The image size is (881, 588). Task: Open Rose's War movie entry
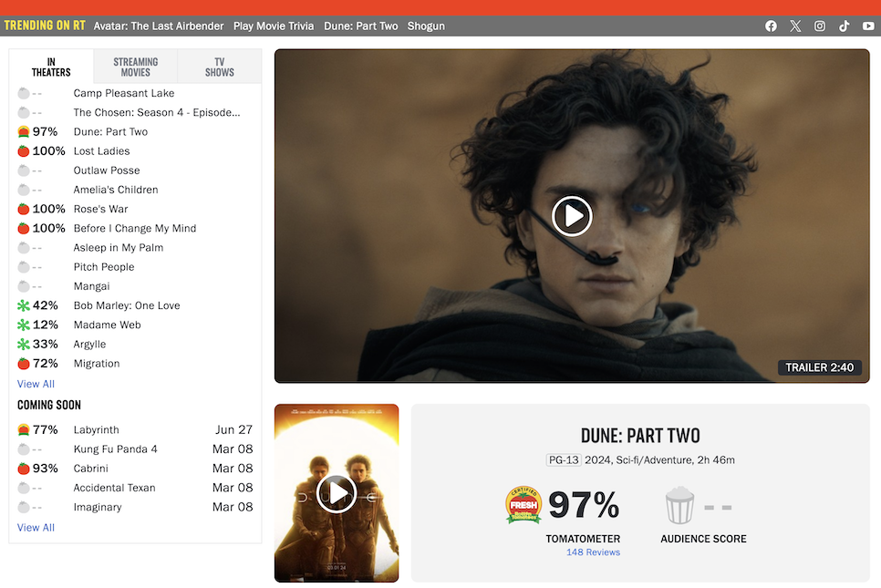pos(100,209)
